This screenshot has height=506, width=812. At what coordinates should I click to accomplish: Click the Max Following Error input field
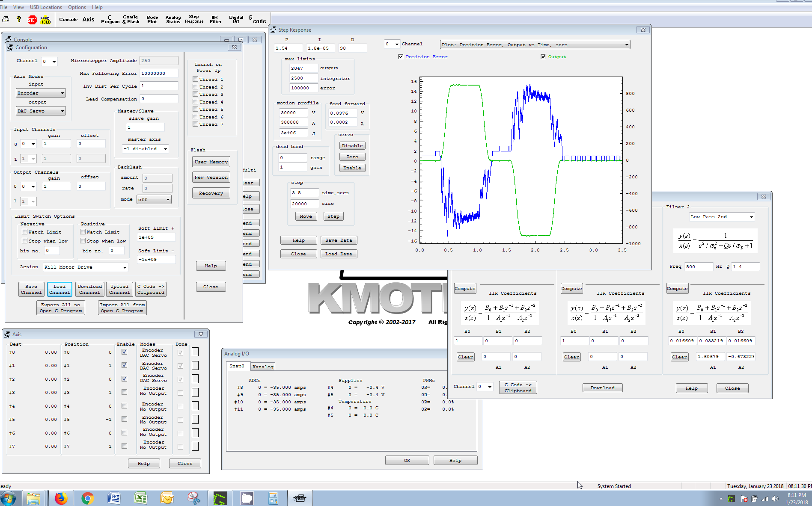point(158,74)
